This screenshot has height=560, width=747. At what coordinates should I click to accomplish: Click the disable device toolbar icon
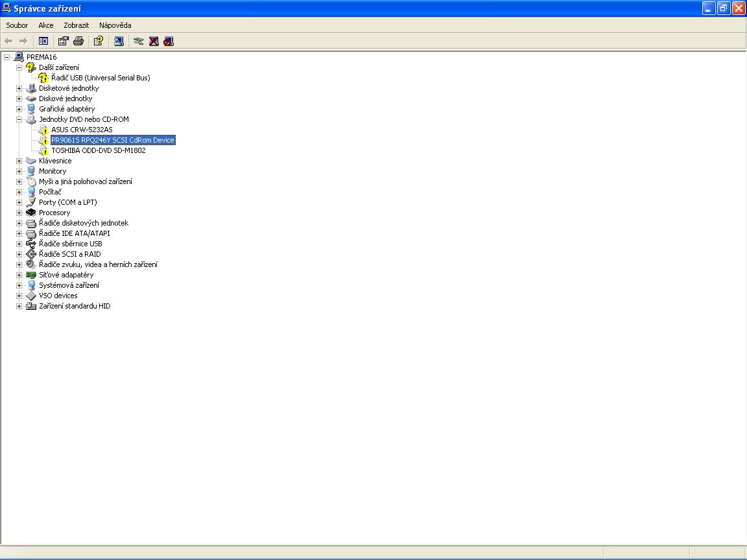coord(169,41)
